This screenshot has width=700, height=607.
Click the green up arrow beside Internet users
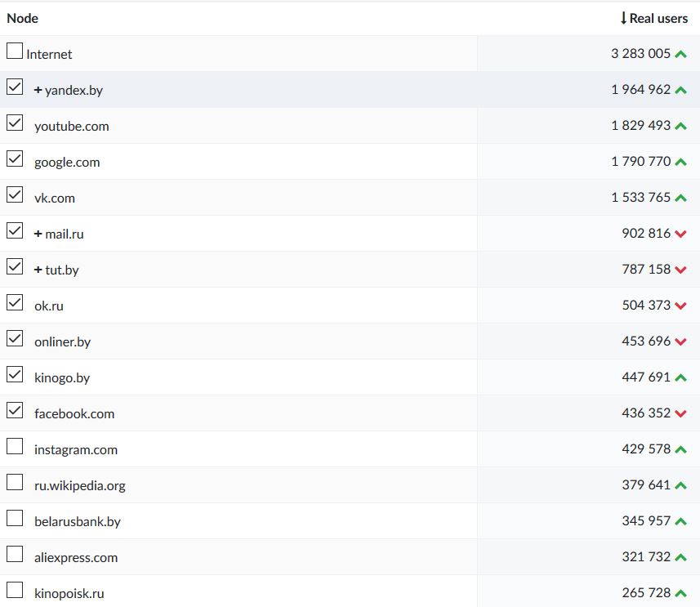tap(680, 54)
